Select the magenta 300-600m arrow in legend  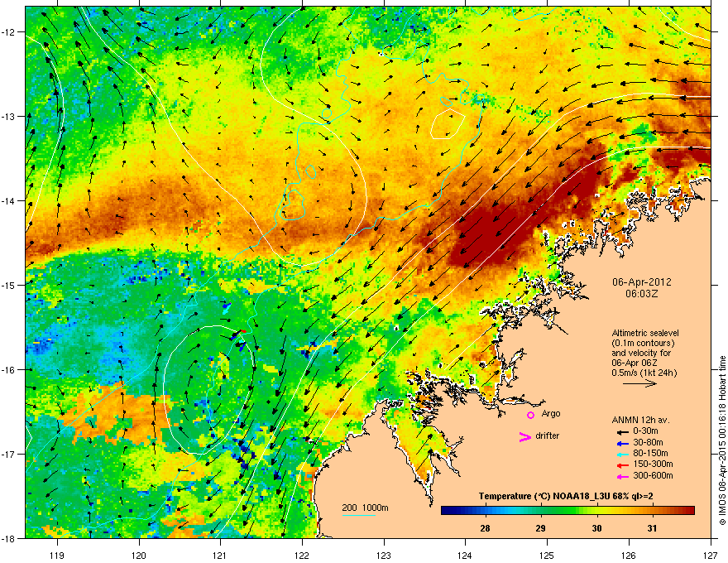pos(623,476)
